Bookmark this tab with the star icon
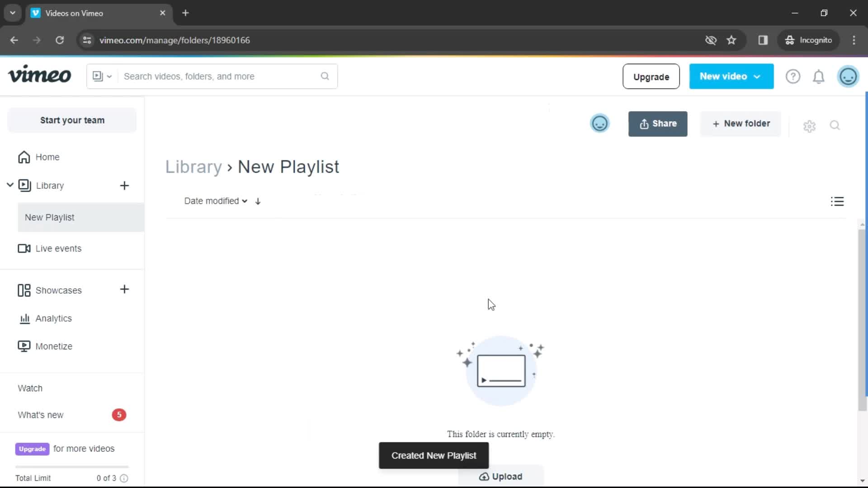The height and width of the screenshot is (488, 868). (731, 40)
